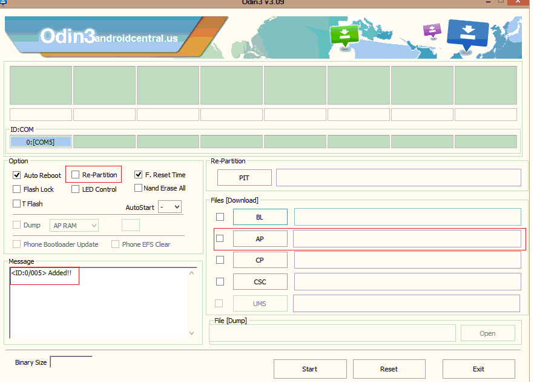
Task: Click the Message log up arrow
Action: coord(192,273)
